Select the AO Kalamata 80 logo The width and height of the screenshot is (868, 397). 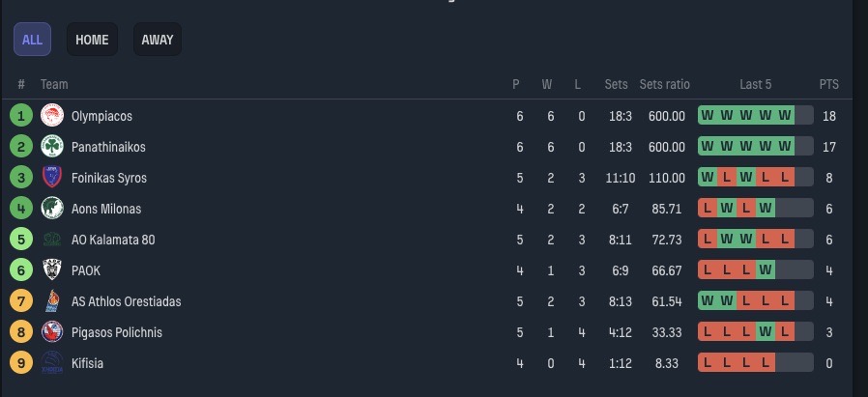[x=52, y=240]
